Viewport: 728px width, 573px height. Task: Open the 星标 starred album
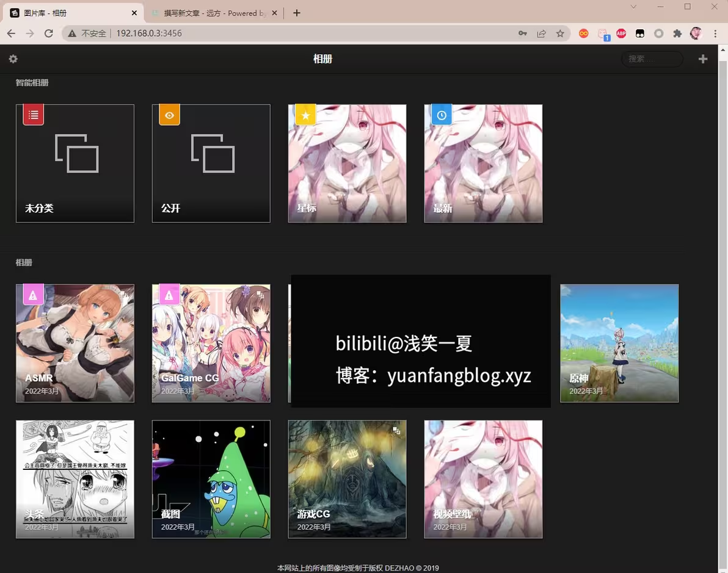[x=347, y=164]
